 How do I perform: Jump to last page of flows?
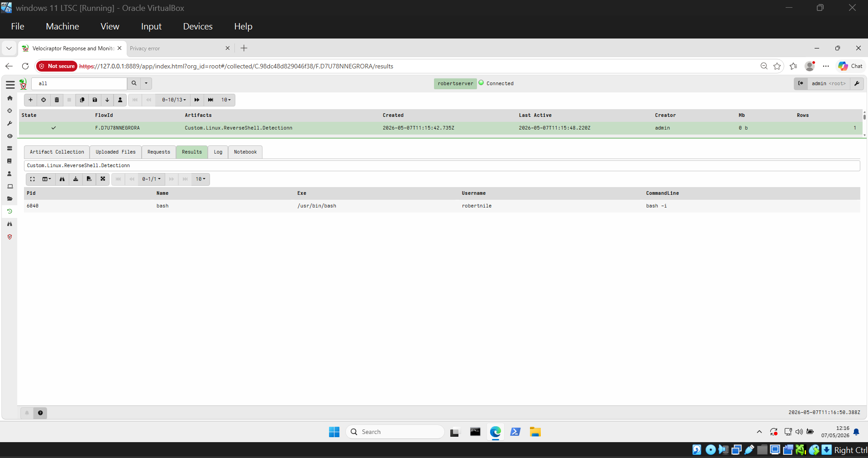click(210, 100)
